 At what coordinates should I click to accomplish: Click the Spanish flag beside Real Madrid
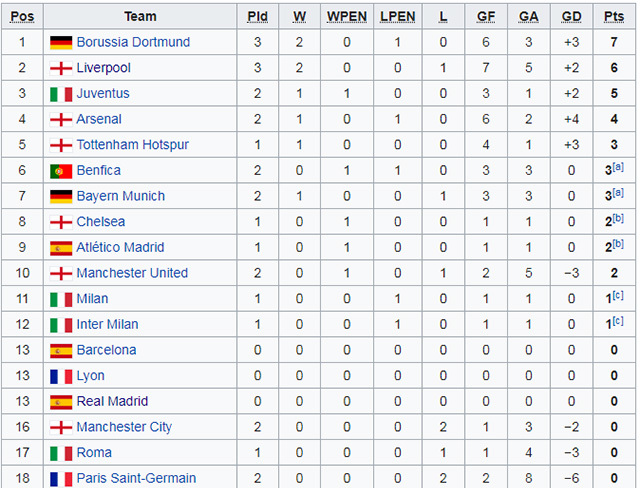61,402
